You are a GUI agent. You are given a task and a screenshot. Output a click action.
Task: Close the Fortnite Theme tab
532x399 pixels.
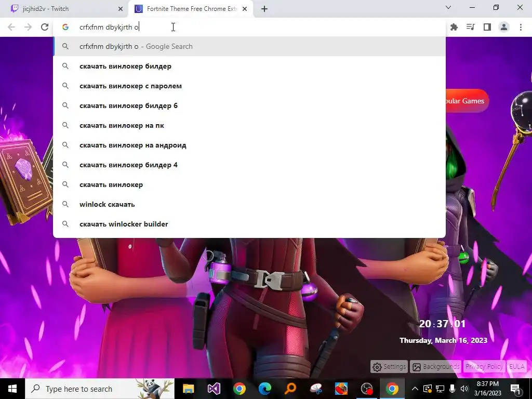pyautogui.click(x=245, y=9)
